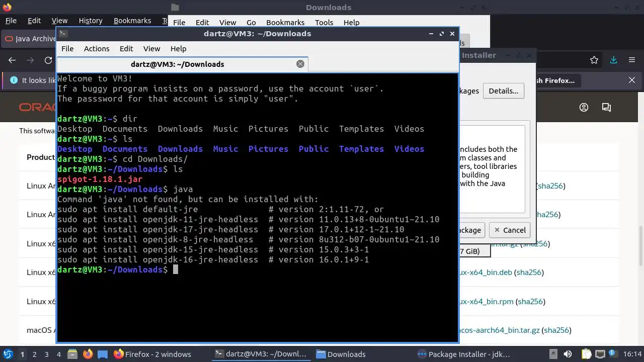Switch to Package Installer taskbar entry

464,354
